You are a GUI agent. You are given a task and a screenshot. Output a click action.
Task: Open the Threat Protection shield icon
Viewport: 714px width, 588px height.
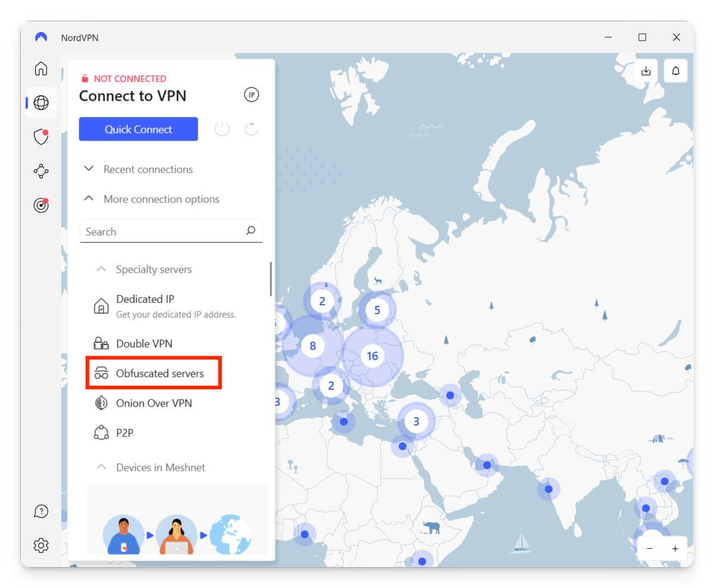coord(41,137)
